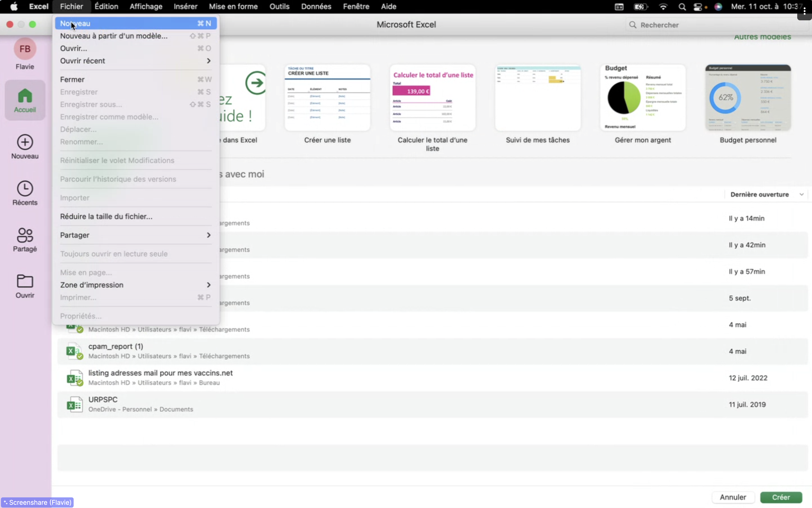Select the Suivi de mes tâches template
This screenshot has height=508, width=812.
(x=538, y=105)
